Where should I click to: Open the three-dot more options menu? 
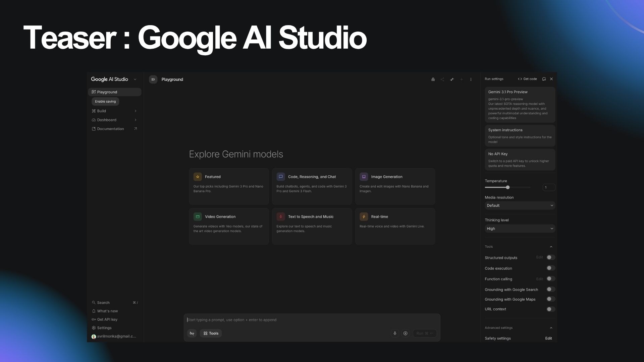click(x=471, y=79)
